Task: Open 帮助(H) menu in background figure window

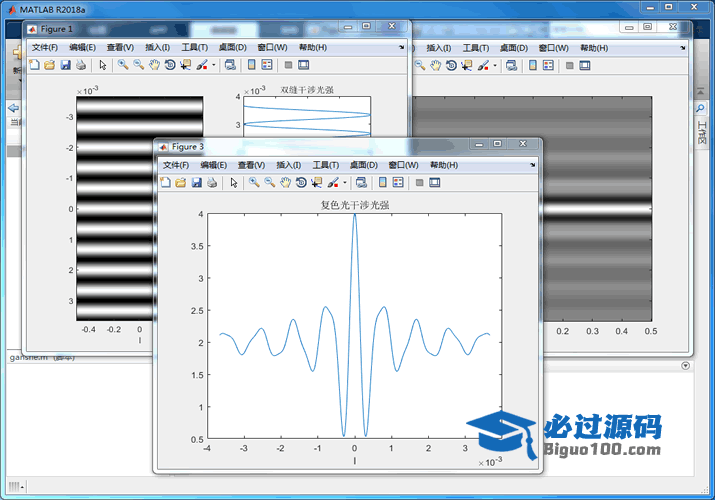Action: 594,47
